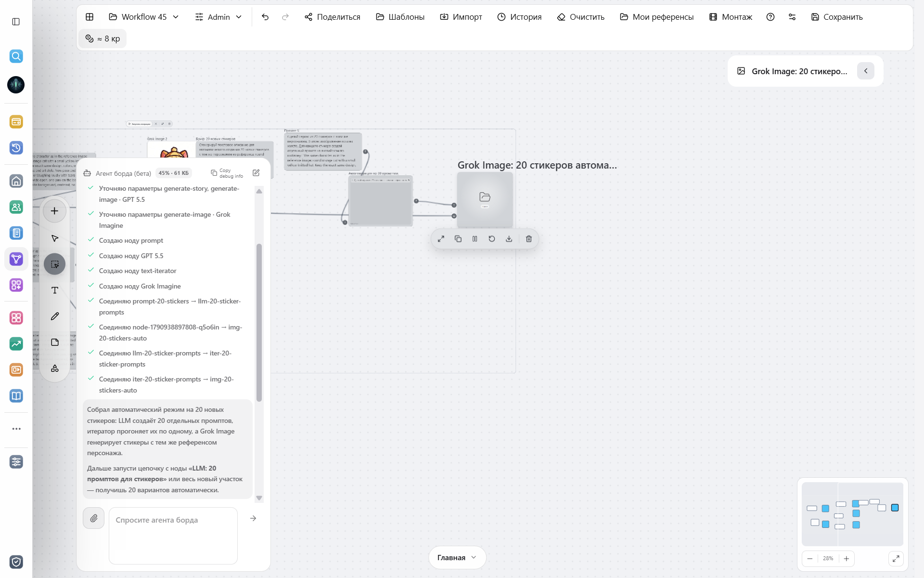Select the pointer cursor tool
Screen dimensions: 924x578
[x=55, y=238]
